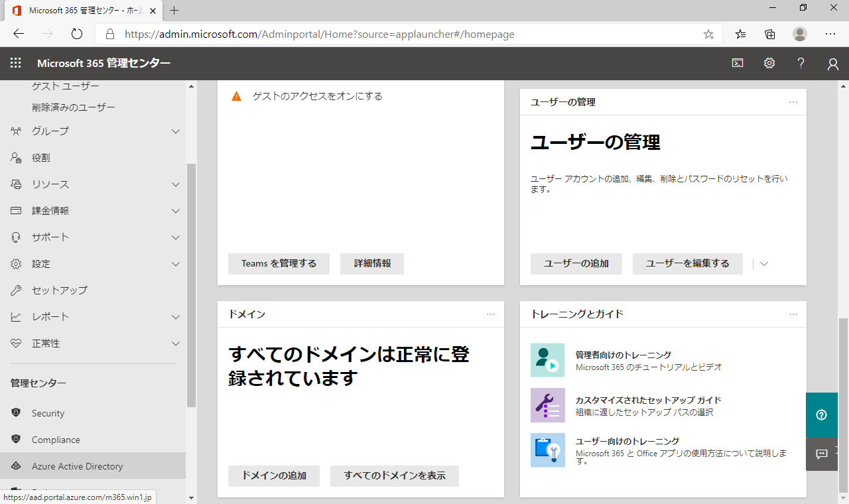Click the 役割 sidebar icon
The width and height of the screenshot is (849, 504).
[x=17, y=158]
